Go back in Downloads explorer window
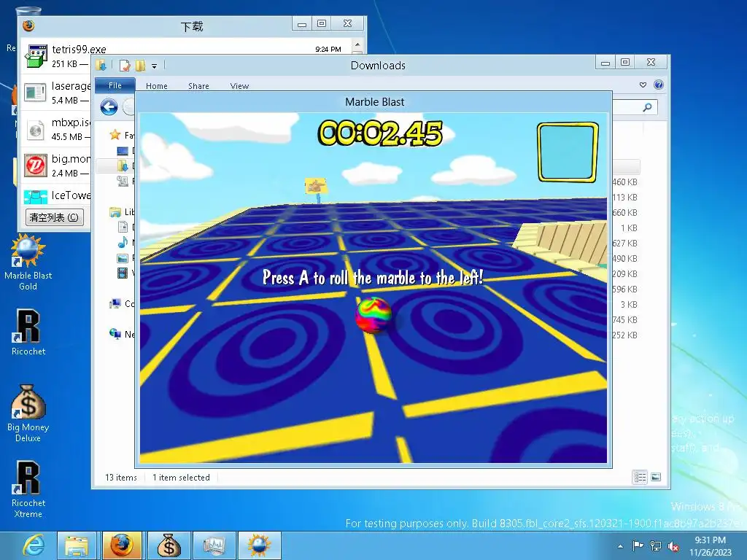 (x=109, y=106)
